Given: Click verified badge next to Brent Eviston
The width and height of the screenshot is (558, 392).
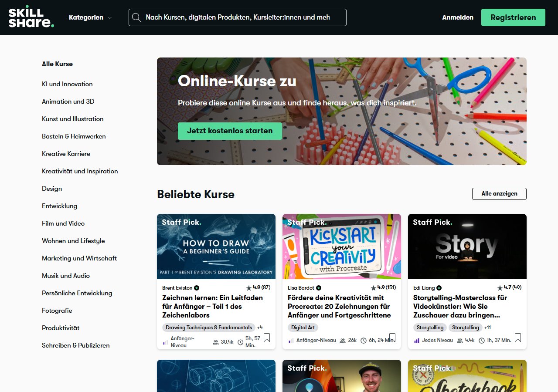Looking at the screenshot, I should [197, 288].
